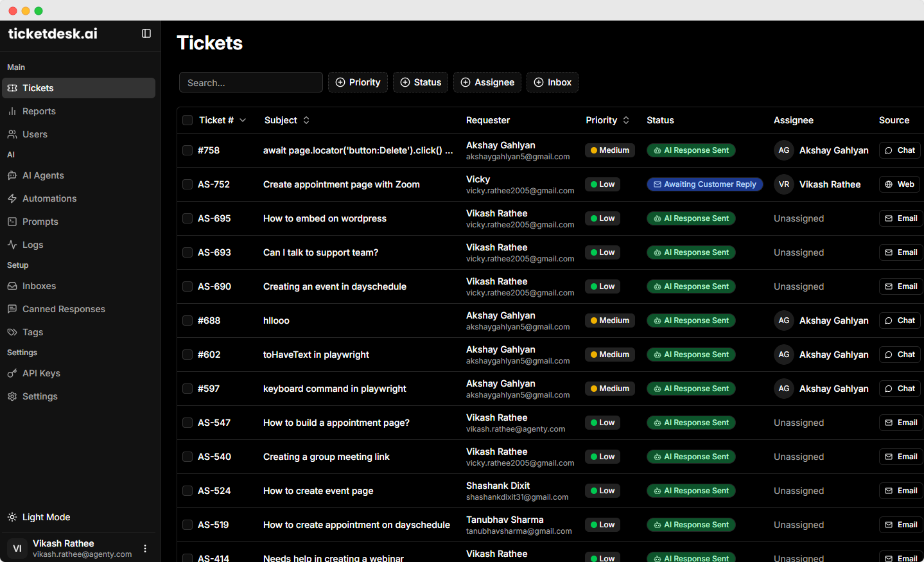
Task: Open the Assignee filter dropdown
Action: coord(487,82)
